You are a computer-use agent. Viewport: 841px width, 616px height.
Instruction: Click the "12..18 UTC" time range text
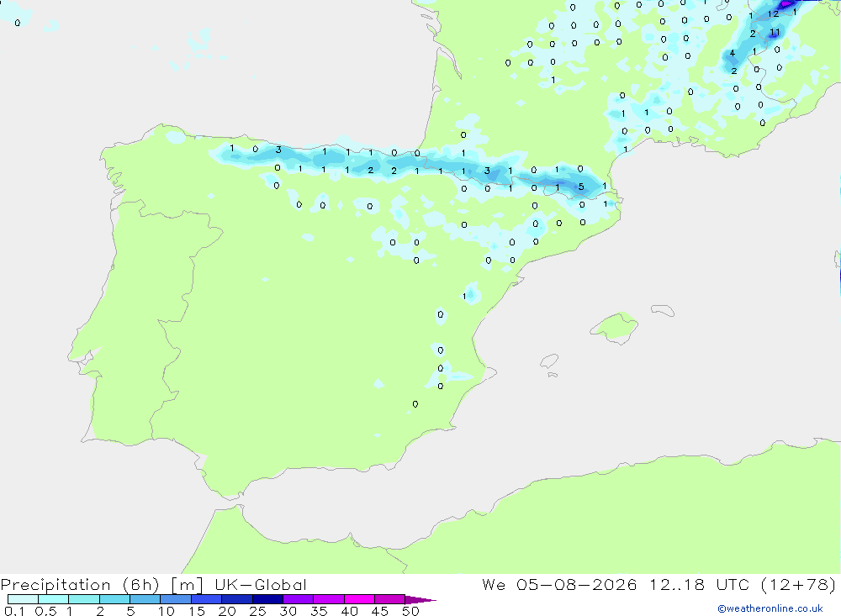[699, 585]
